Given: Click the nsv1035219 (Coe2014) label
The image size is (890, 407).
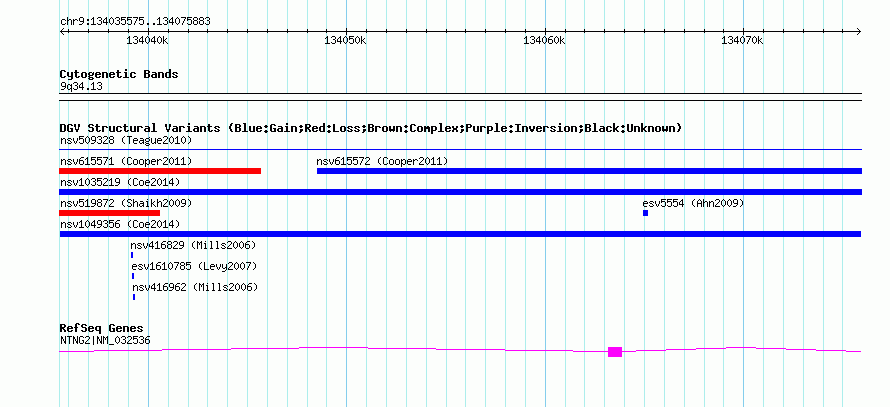Looking at the screenshot, I should (120, 182).
